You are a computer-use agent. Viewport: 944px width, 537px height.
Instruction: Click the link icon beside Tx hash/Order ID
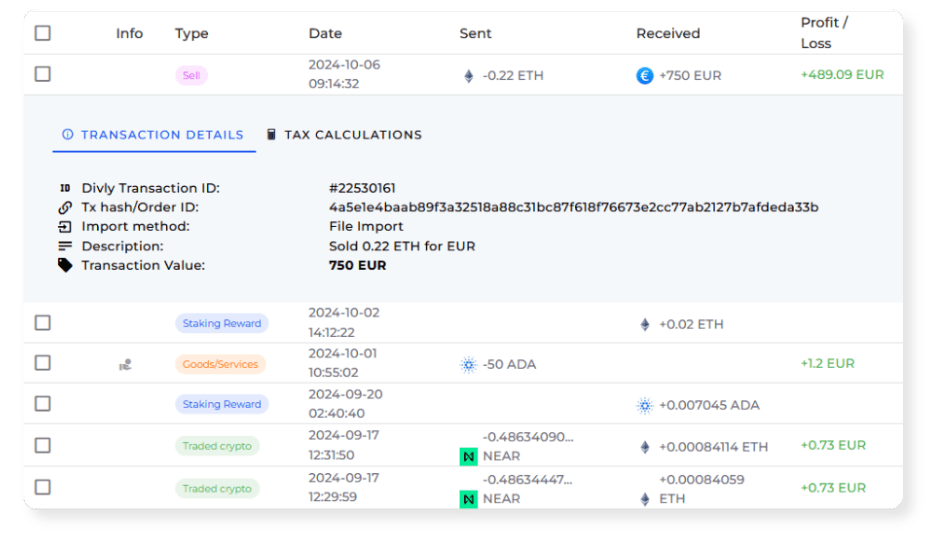[65, 207]
